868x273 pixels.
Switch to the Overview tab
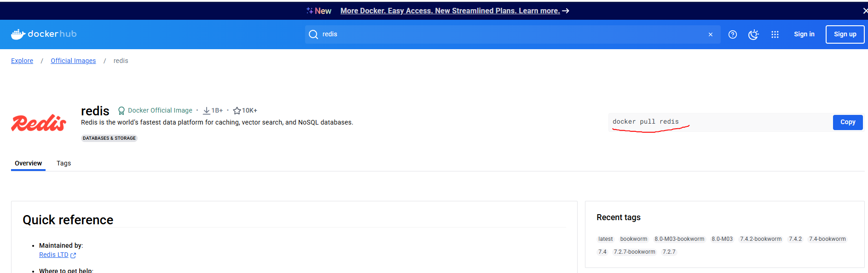[28, 163]
